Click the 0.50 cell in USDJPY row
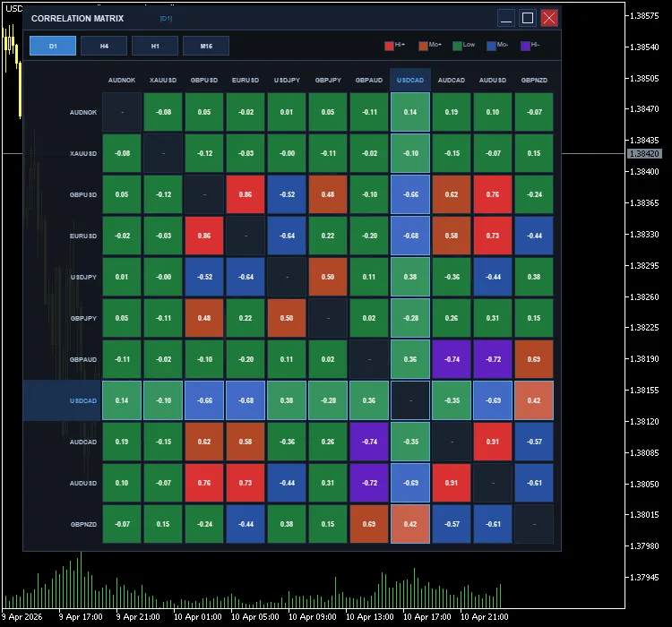 click(x=328, y=277)
